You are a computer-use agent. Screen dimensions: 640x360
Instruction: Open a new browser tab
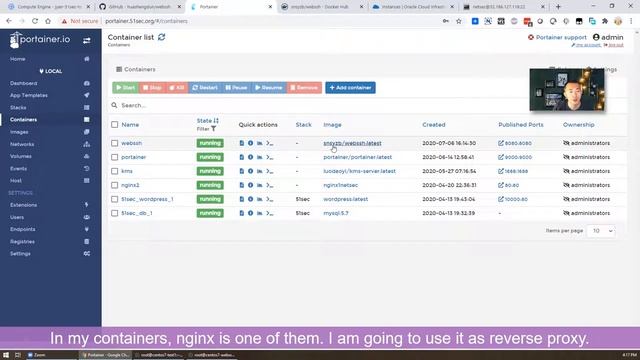tap(558, 7)
